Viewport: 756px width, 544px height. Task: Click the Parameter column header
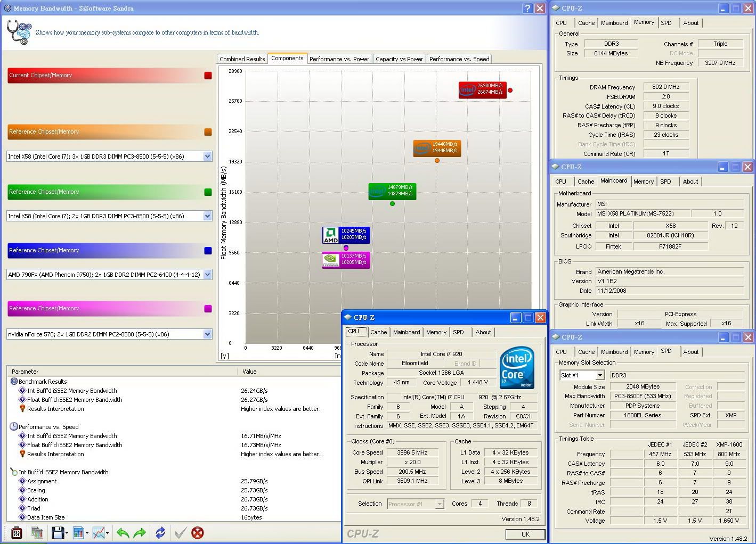[x=122, y=372]
